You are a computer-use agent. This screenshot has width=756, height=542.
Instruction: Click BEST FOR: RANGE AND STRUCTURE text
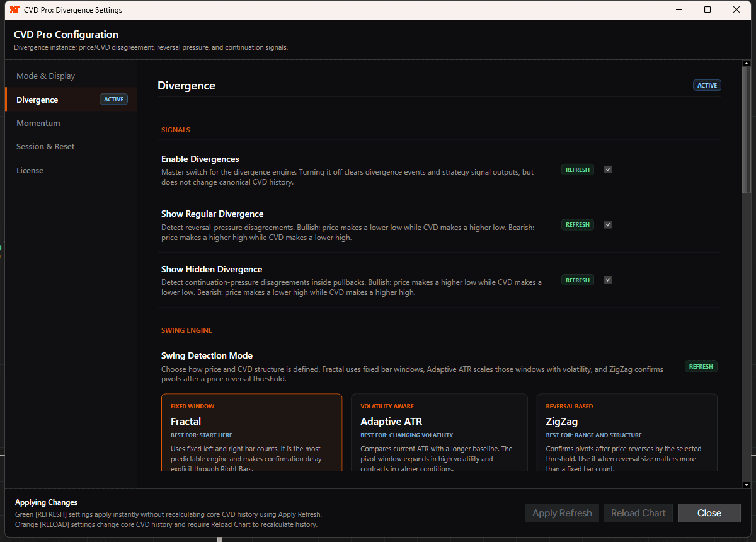click(x=594, y=435)
